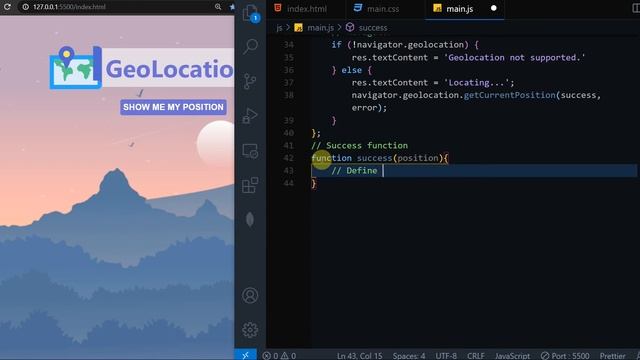Open Remote Explorer view
The image size is (640, 360).
pyautogui.click(x=250, y=151)
